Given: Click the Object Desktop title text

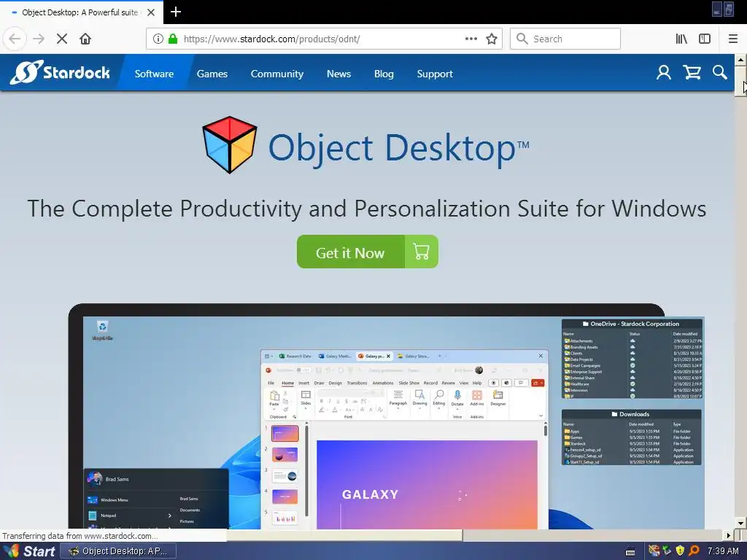Looking at the screenshot, I should tap(399, 148).
